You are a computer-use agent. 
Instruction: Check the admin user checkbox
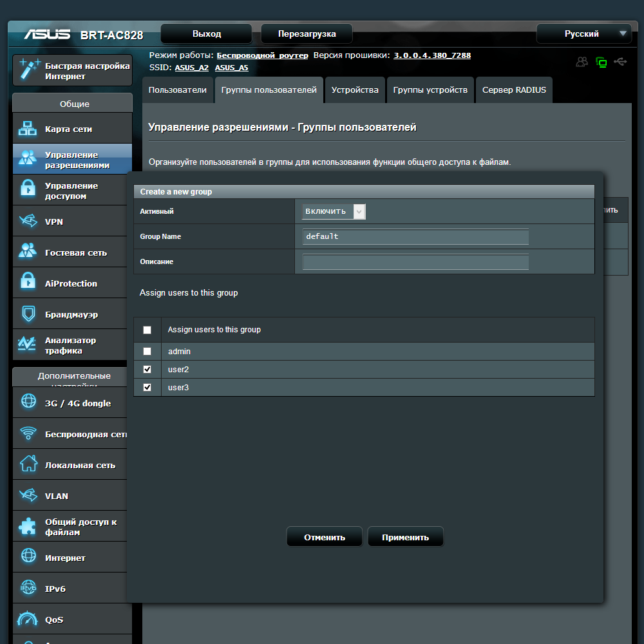[x=147, y=351]
